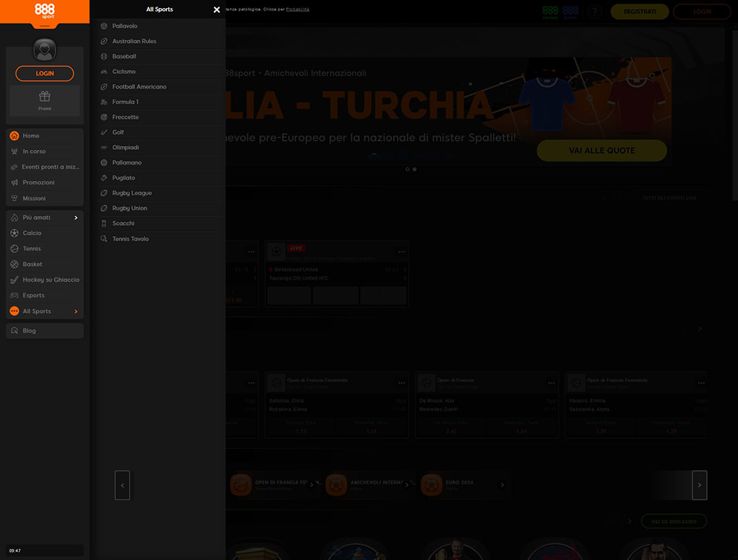The height and width of the screenshot is (560, 738).
Task: Open options menu on Birkenhead United card
Action: [401, 252]
